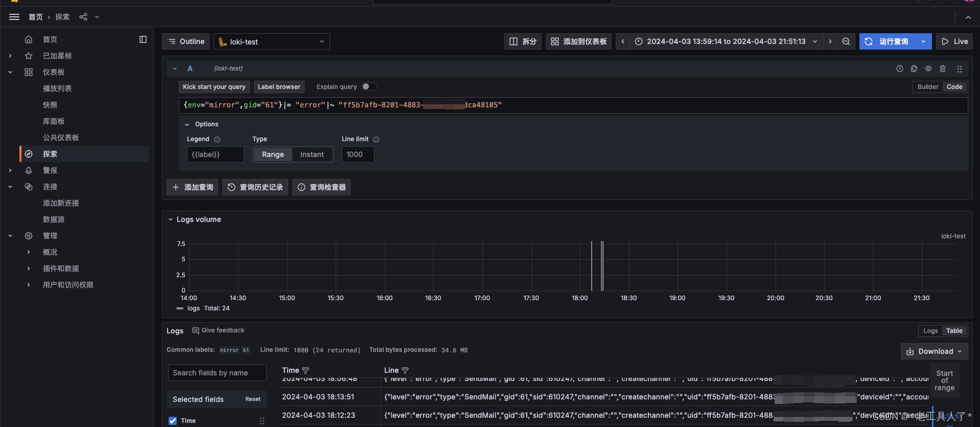Open 库面板 in sidebar

tap(54, 121)
